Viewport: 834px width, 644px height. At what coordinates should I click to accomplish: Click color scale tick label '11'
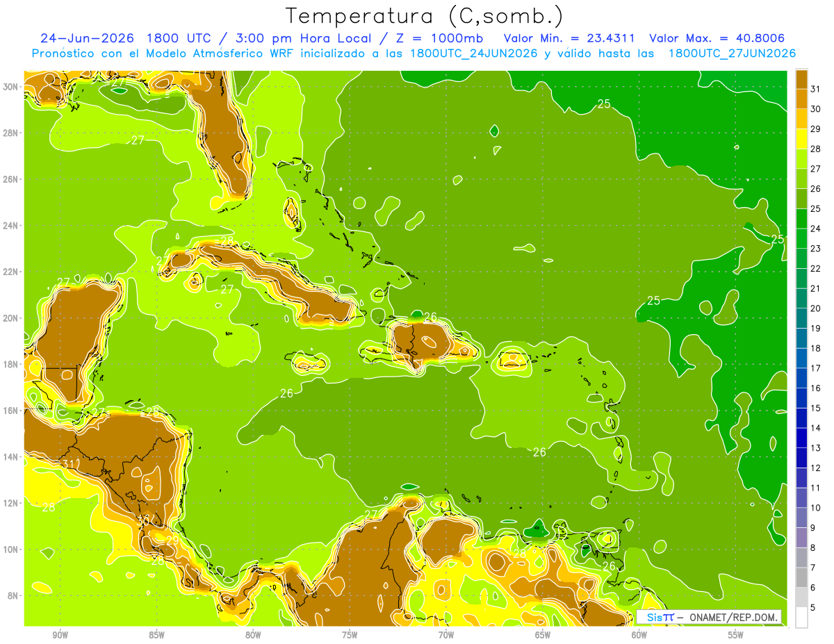(x=816, y=488)
